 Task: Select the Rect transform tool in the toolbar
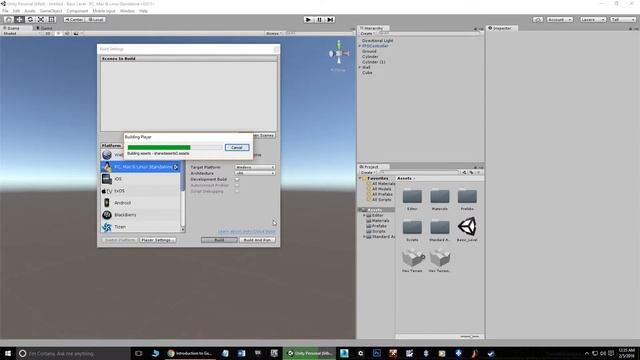(x=51, y=20)
